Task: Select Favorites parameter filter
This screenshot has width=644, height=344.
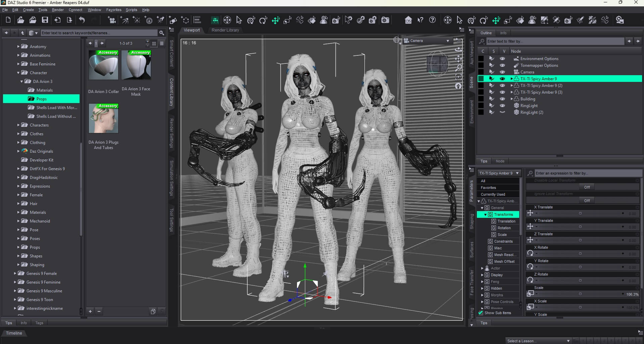Action: tap(498, 188)
